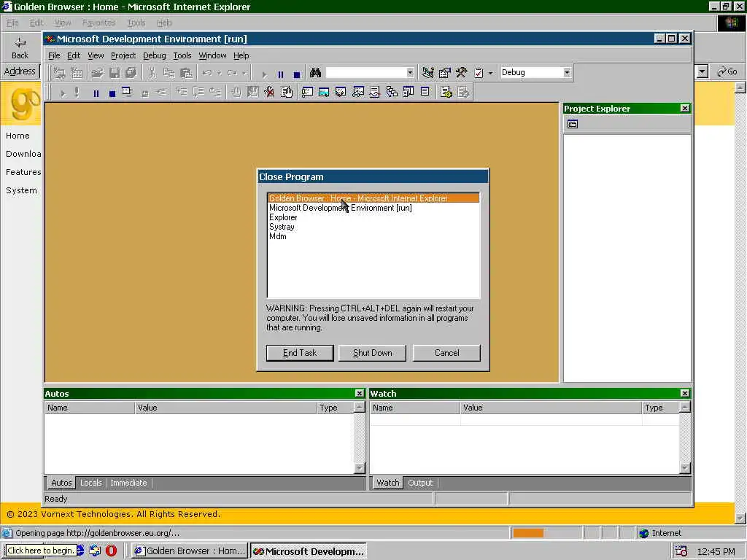Open the Toolbox hammer icon

click(461, 73)
